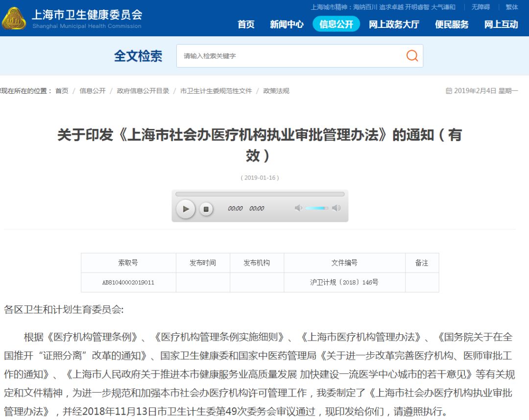Open the 便民服务 menu item

pos(452,25)
